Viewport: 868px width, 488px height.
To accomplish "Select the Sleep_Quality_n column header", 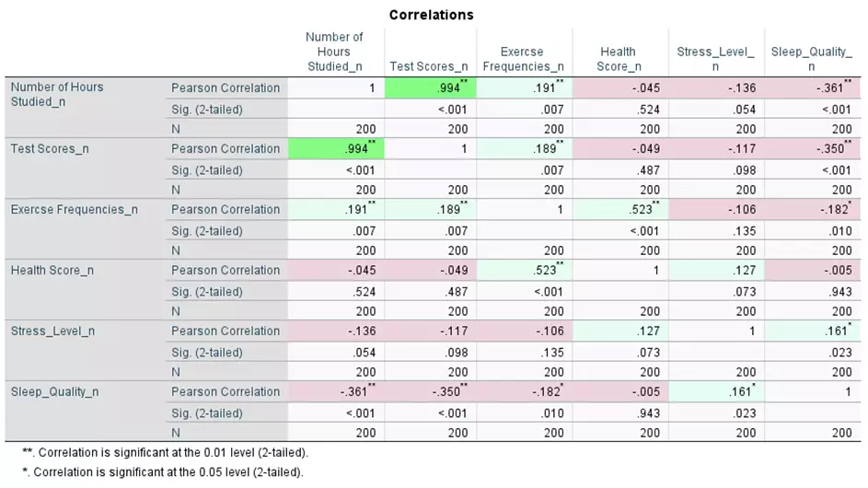I will [811, 59].
